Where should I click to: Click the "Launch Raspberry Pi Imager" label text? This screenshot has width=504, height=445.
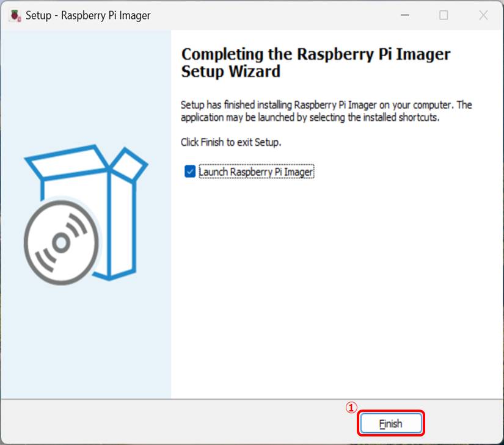coord(255,172)
